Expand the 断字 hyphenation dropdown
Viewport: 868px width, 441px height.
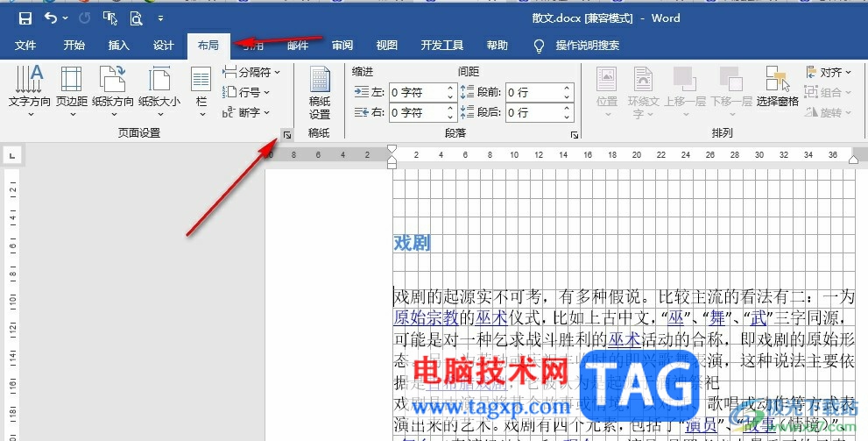246,112
